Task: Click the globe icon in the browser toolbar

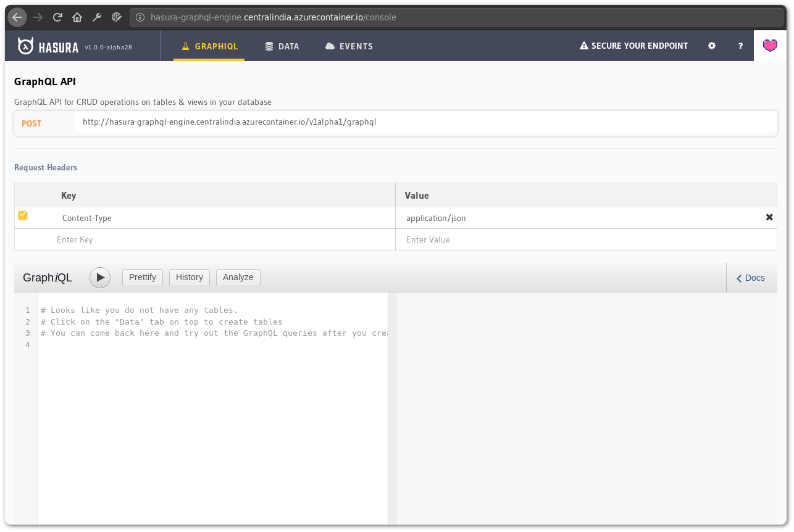Action: [117, 17]
